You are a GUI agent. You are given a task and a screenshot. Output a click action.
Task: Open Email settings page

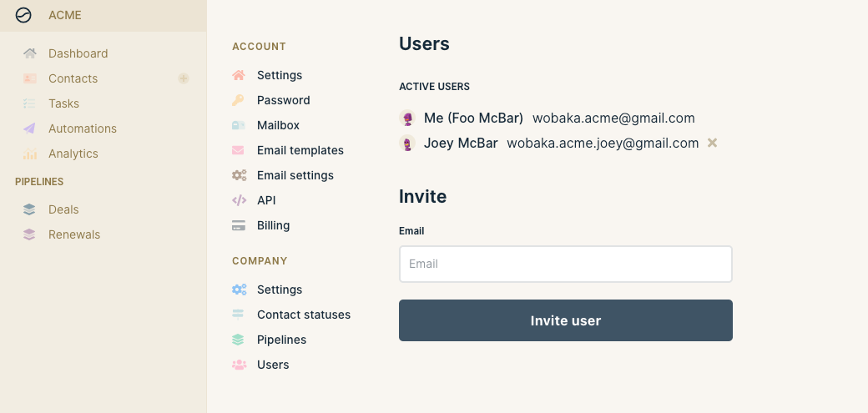point(295,175)
